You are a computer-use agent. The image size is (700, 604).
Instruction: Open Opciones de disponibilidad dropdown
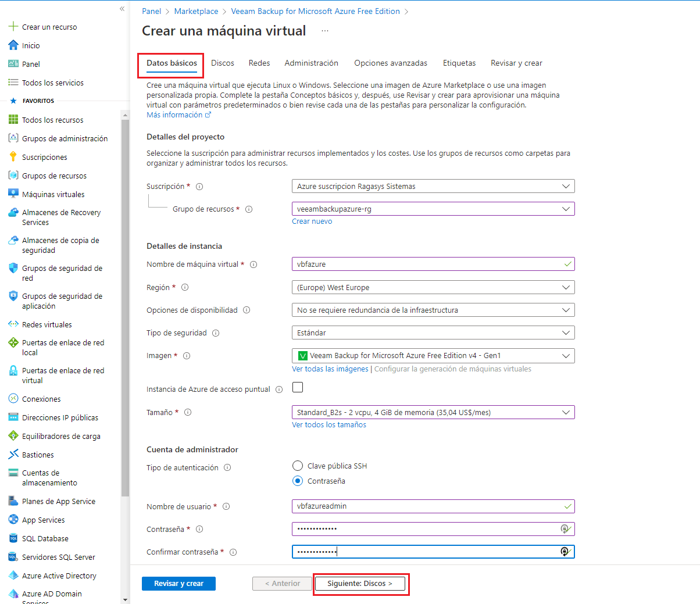point(433,310)
